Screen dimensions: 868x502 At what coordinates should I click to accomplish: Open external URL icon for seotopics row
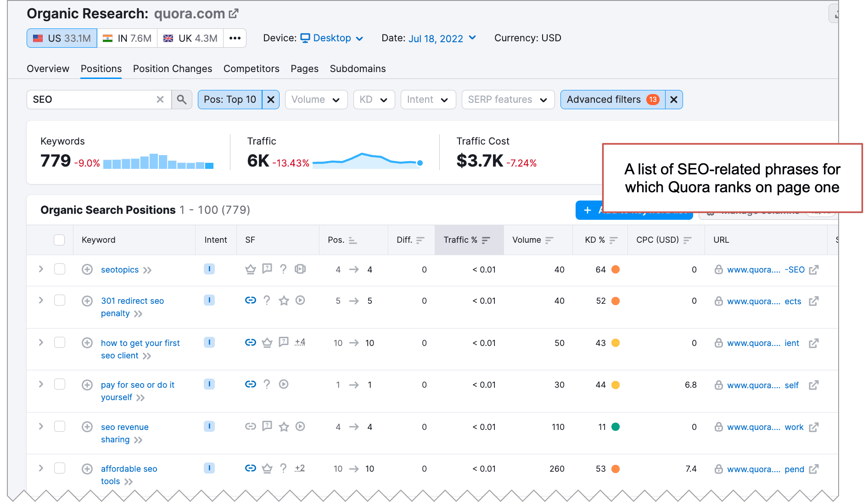814,270
